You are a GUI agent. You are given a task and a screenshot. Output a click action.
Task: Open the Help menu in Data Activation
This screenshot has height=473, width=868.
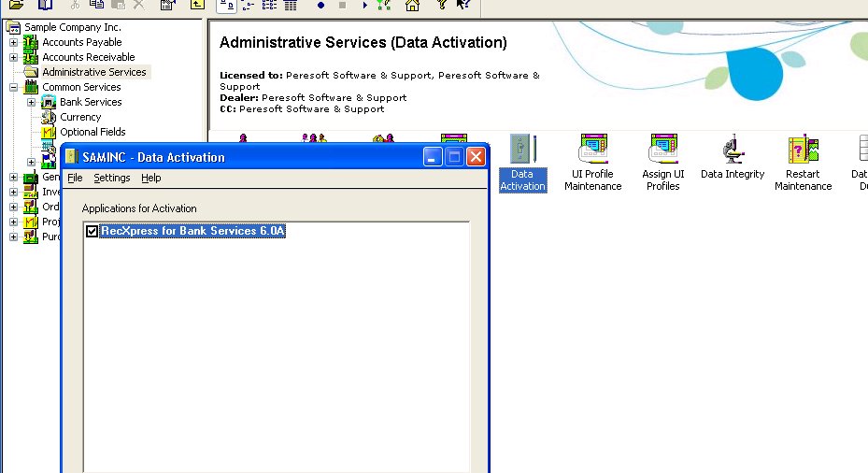[x=151, y=178]
